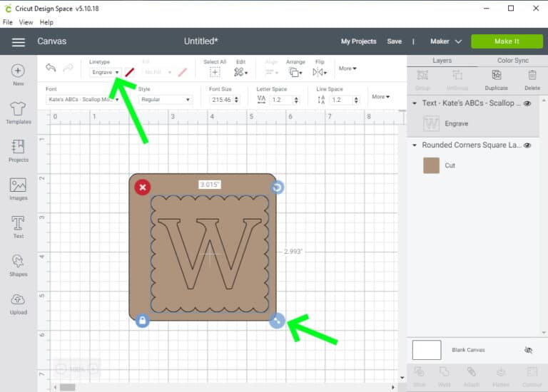548x392 pixels.
Task: Open the Style Regular dropdown
Action: pyautogui.click(x=165, y=100)
